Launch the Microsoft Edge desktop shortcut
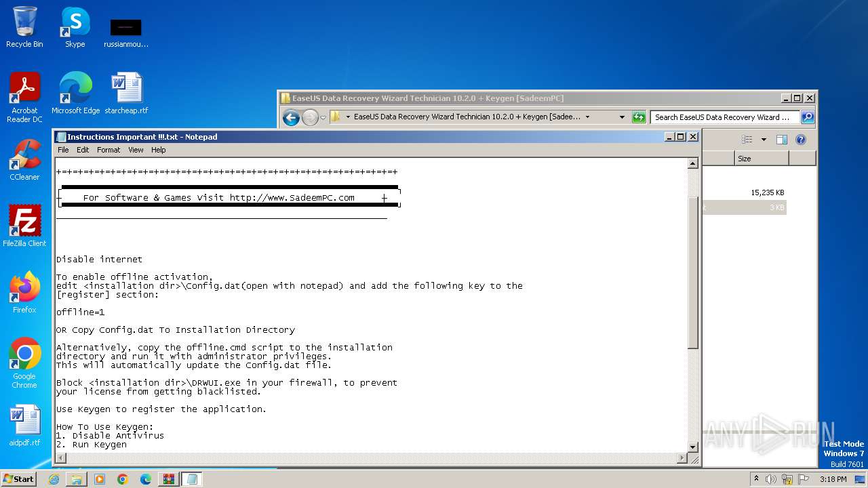Viewport: 868px width, 488px height. [75, 93]
